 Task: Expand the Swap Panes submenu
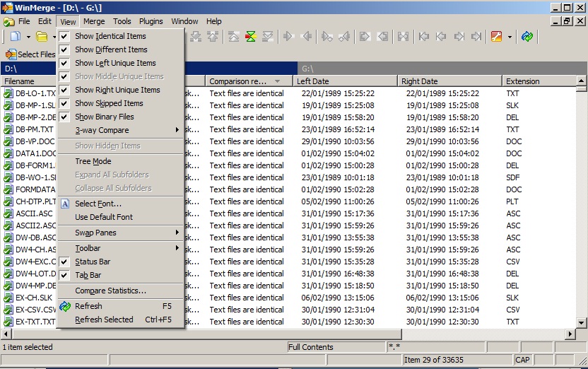click(121, 233)
